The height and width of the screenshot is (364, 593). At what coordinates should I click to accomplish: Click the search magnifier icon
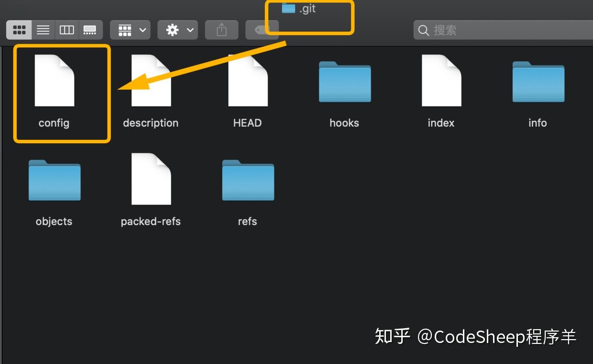pos(424,30)
